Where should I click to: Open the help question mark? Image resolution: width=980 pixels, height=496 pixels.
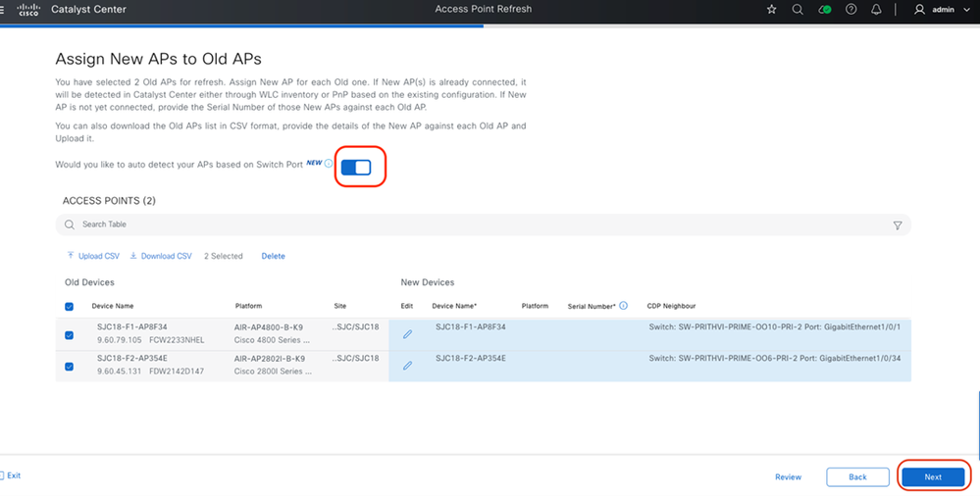(851, 10)
